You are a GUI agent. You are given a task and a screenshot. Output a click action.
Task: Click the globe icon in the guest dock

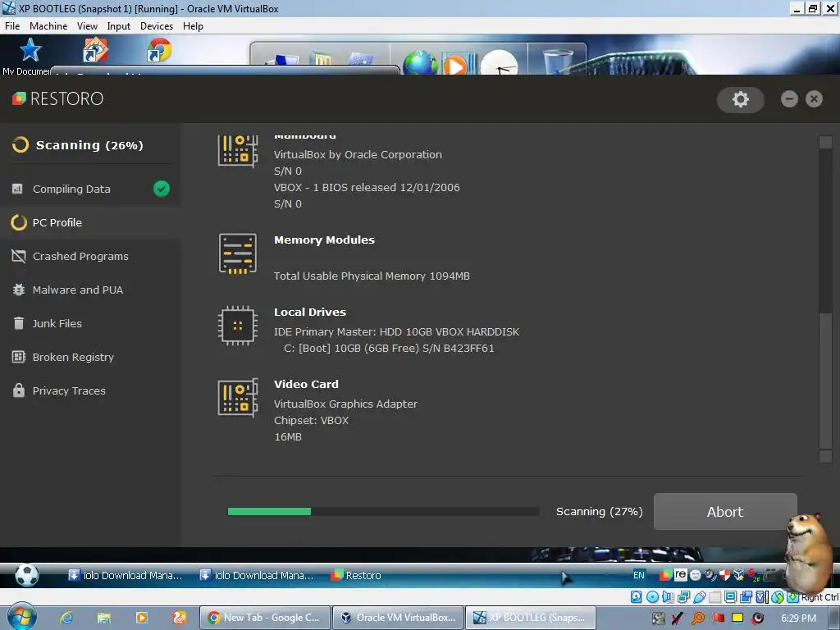420,63
